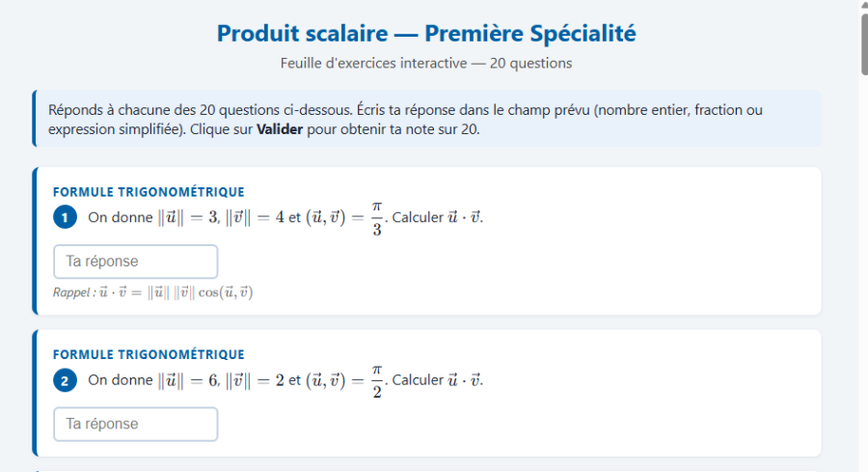Viewport: 868px width, 472px height.
Task: Click the 'Formule trigonométrique' label of question 1
Action: coord(149,192)
